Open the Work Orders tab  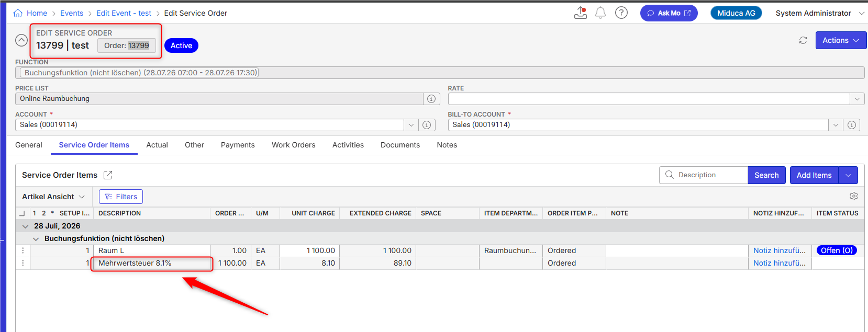click(x=294, y=145)
